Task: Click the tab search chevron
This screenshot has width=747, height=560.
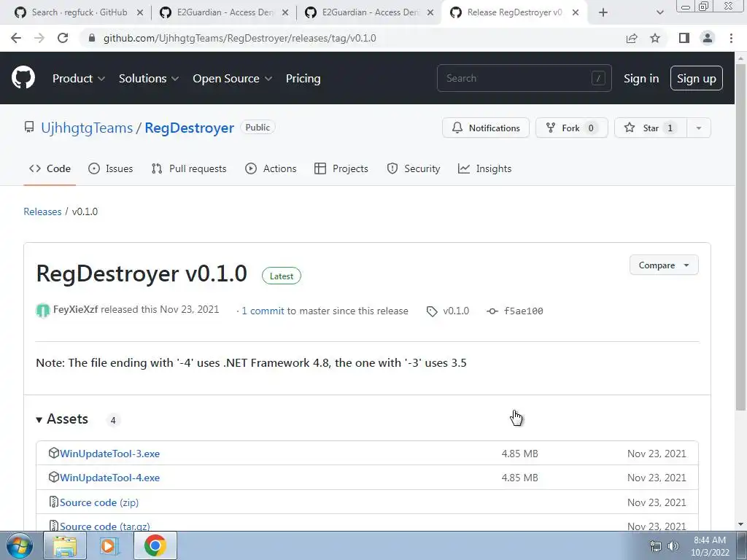Action: click(659, 12)
